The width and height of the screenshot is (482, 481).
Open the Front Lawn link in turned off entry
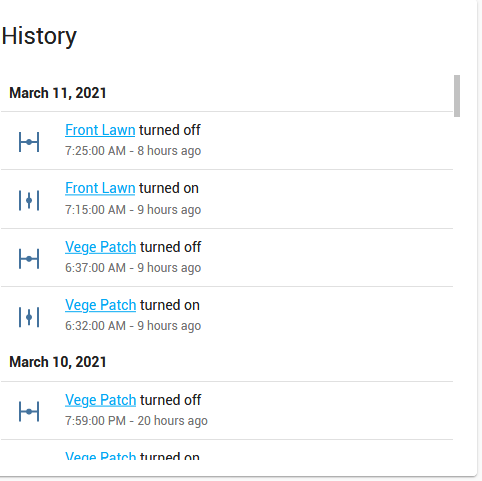pos(100,130)
